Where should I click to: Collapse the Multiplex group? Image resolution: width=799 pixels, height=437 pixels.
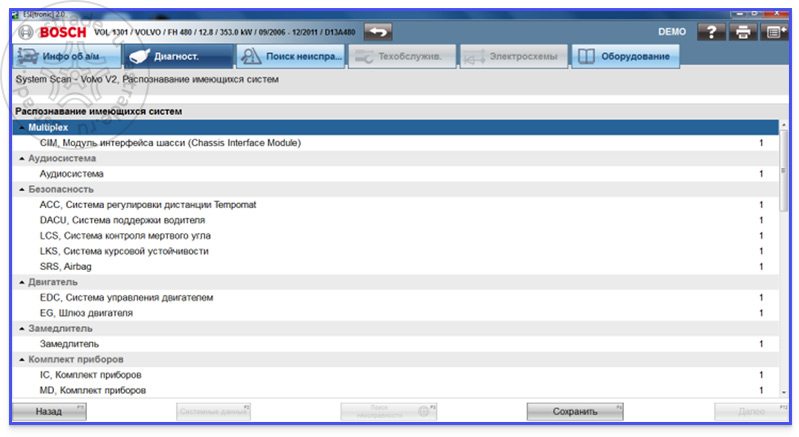(21, 127)
